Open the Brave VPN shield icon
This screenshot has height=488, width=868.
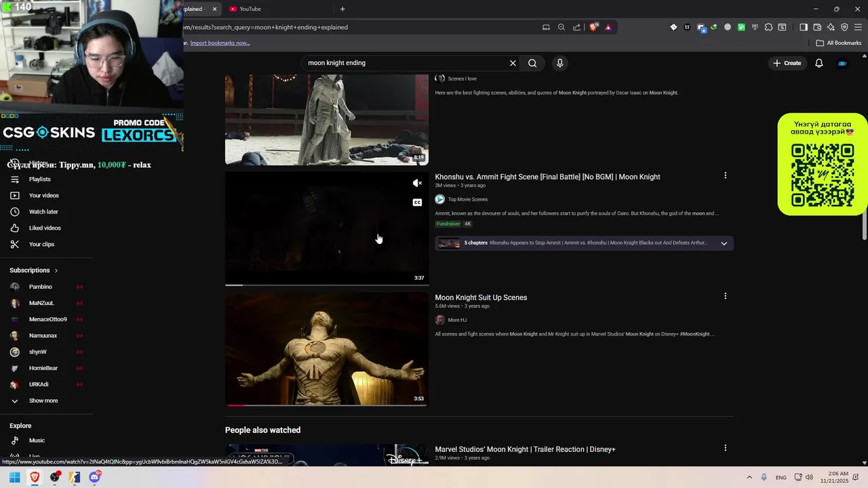coord(844,27)
